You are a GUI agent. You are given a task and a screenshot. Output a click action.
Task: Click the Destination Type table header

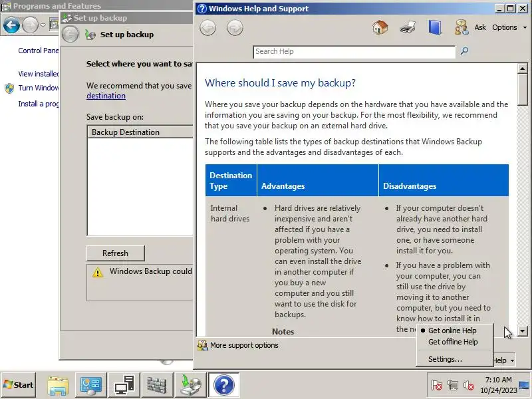[x=231, y=180]
